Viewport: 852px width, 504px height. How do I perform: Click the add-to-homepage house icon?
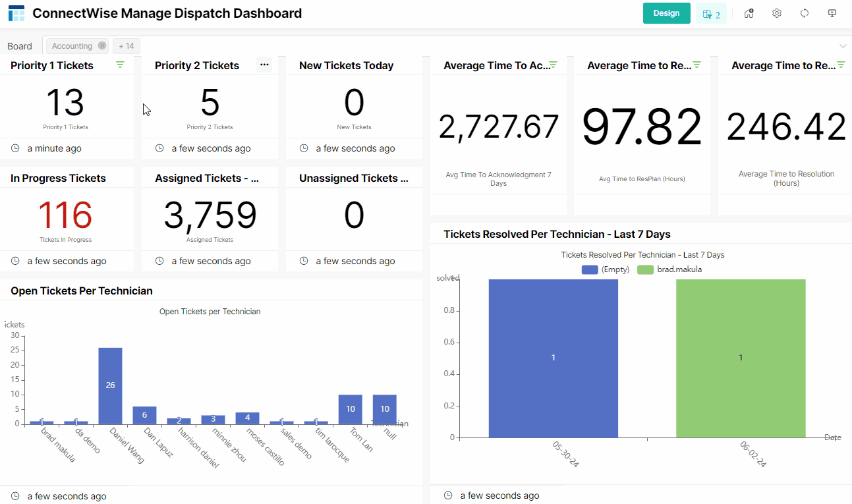[749, 13]
